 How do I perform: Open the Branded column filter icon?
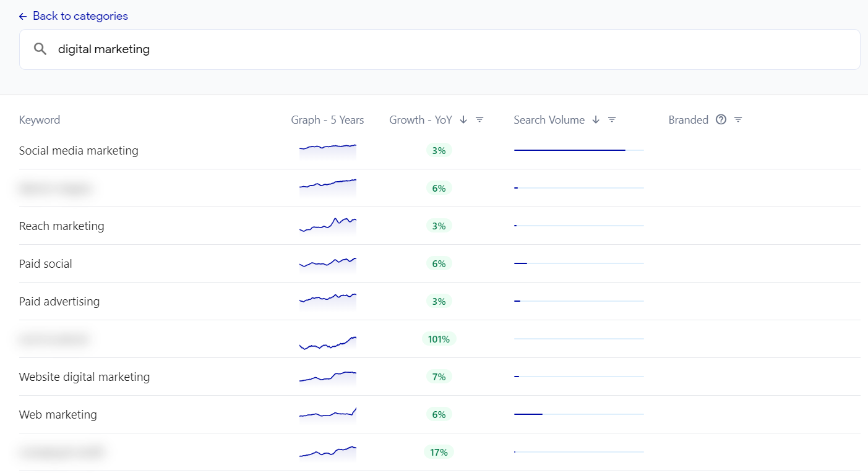[x=737, y=119]
